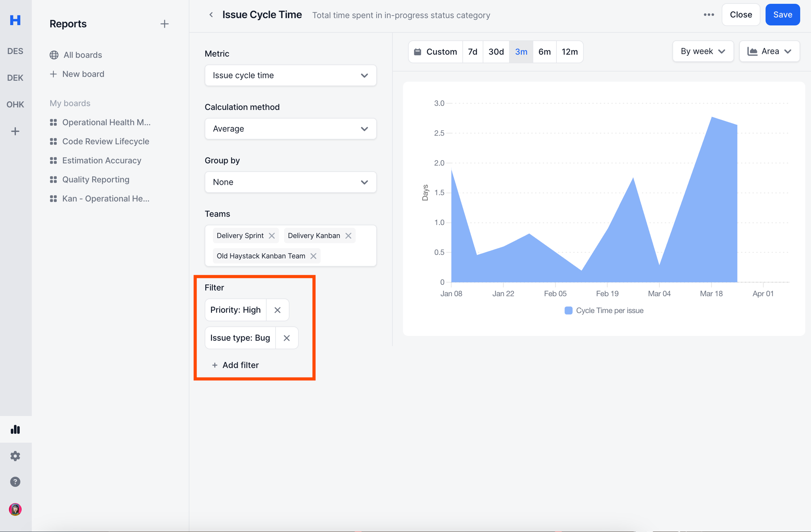The image size is (811, 532).
Task: Expand the Metric dropdown
Action: [290, 75]
